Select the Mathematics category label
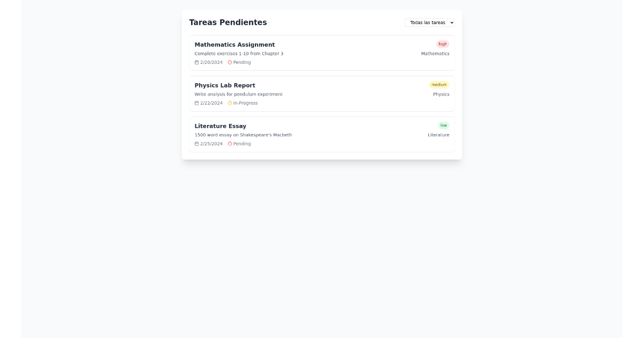 point(435,54)
